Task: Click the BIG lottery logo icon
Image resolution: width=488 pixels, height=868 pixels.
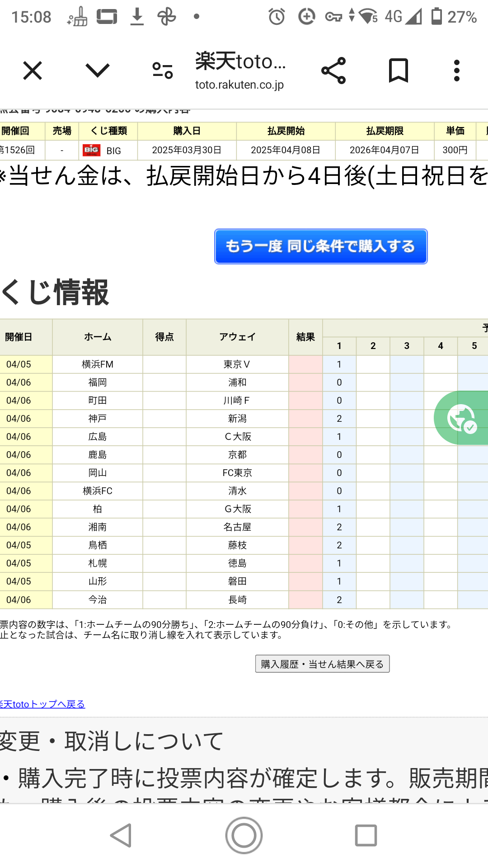Action: (91, 150)
